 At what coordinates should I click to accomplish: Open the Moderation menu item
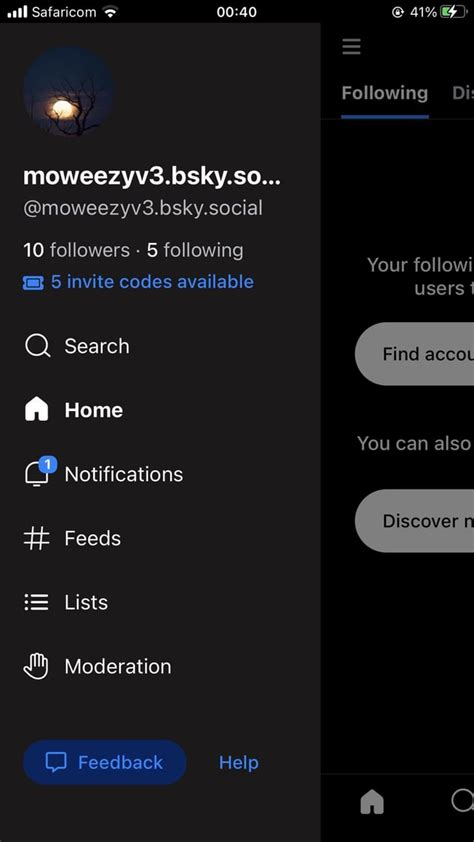(98, 666)
